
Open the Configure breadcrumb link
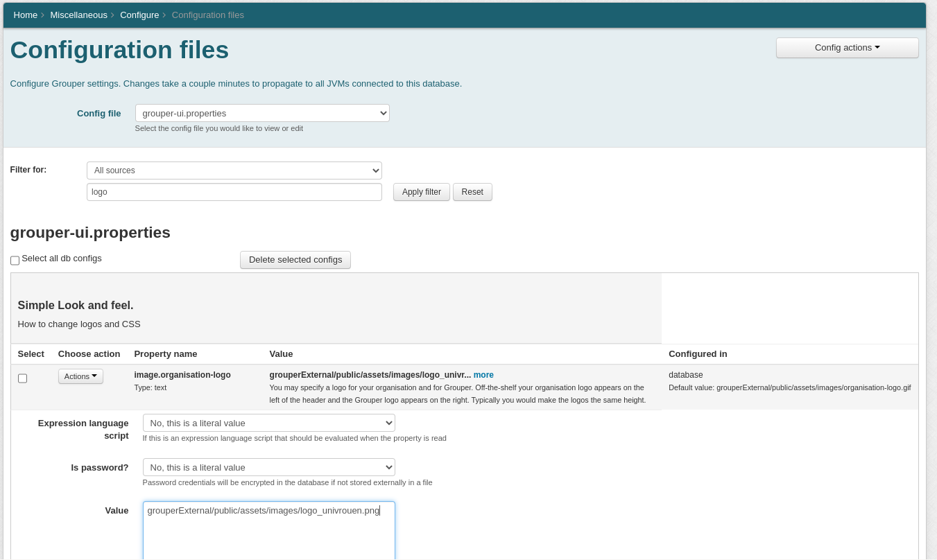click(x=139, y=15)
